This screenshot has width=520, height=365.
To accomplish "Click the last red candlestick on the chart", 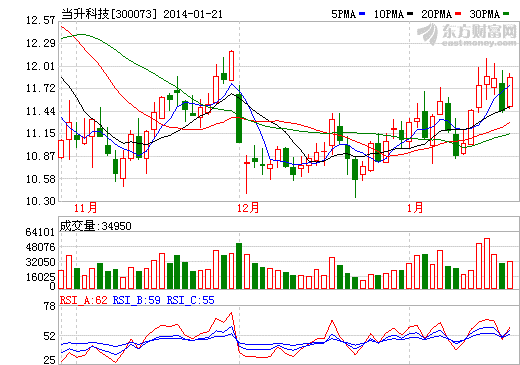I will [510, 92].
